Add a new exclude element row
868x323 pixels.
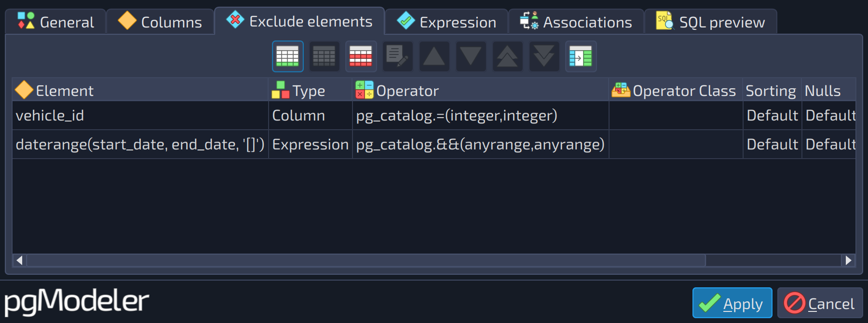click(x=288, y=56)
